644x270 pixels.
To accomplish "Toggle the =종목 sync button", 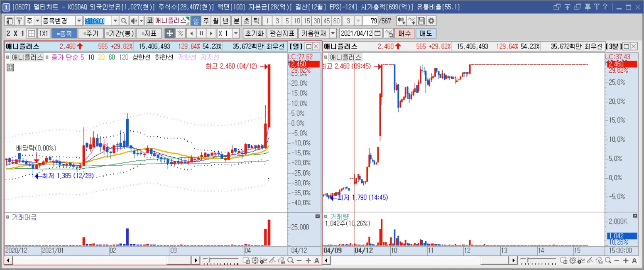I will click(x=64, y=33).
